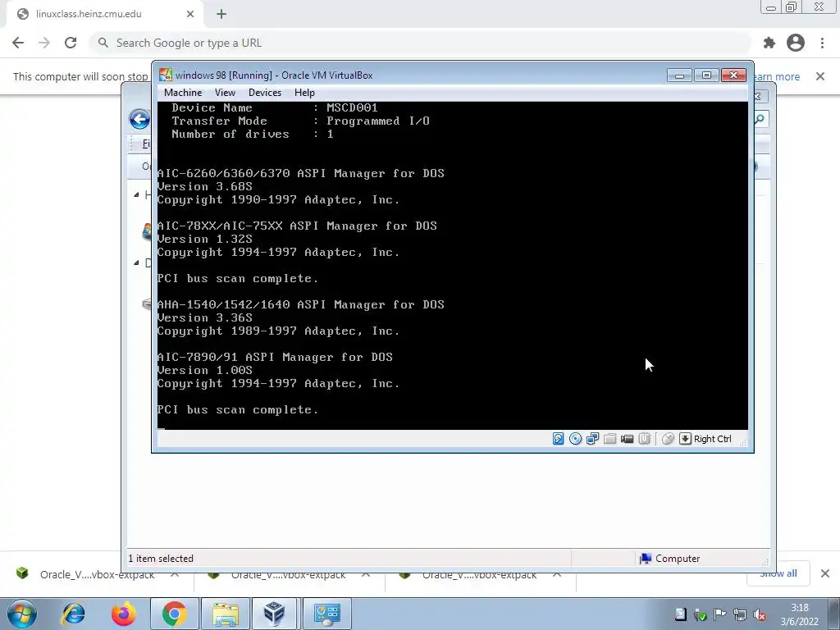Open Chrome's three-dot menu
The width and height of the screenshot is (840, 630).
(822, 43)
